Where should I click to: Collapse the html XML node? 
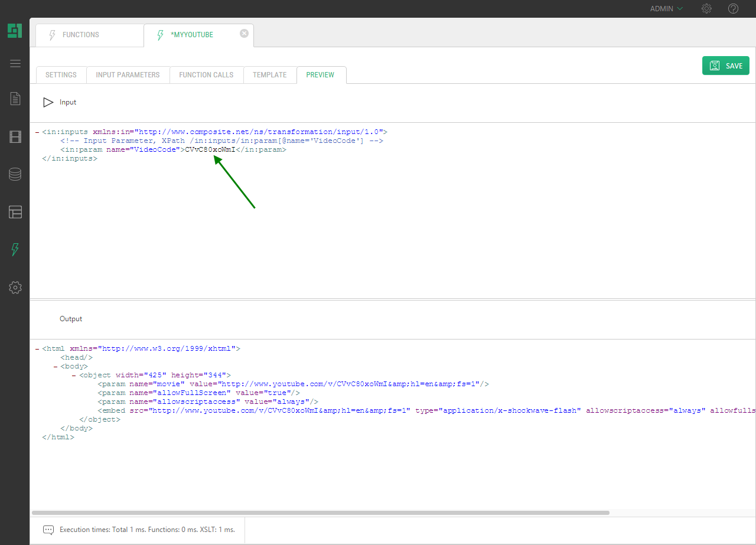coord(37,349)
